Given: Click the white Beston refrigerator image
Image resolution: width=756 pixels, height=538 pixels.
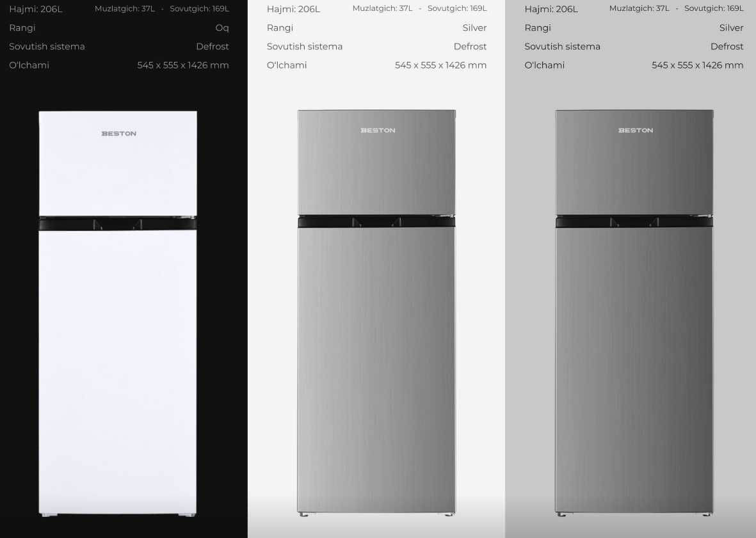Looking at the screenshot, I should pyautogui.click(x=118, y=313).
